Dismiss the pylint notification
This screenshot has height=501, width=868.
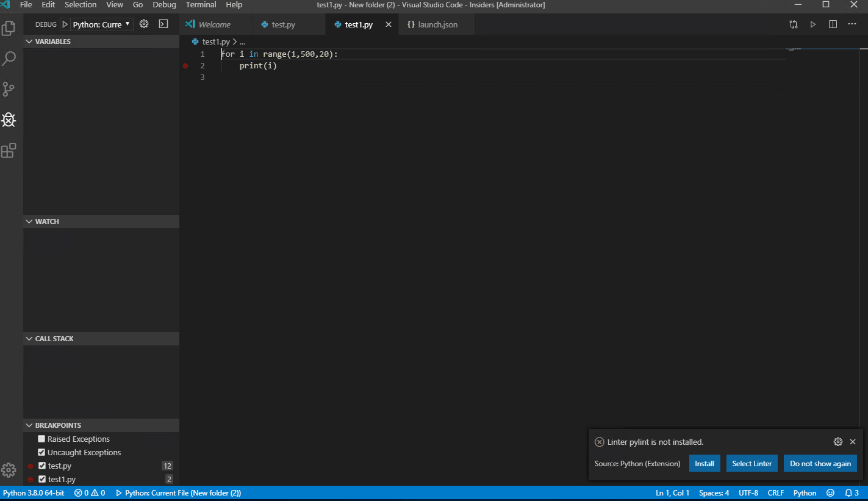pos(853,442)
